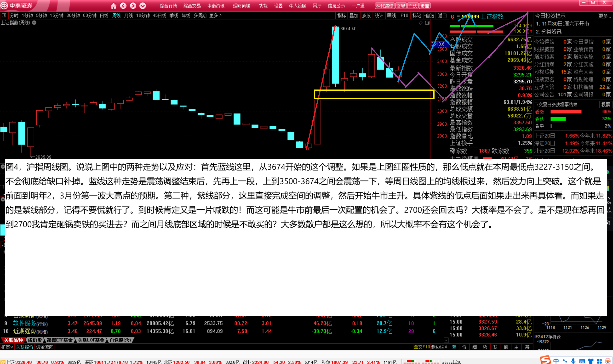Open the 功能 menu

coord(263,6)
